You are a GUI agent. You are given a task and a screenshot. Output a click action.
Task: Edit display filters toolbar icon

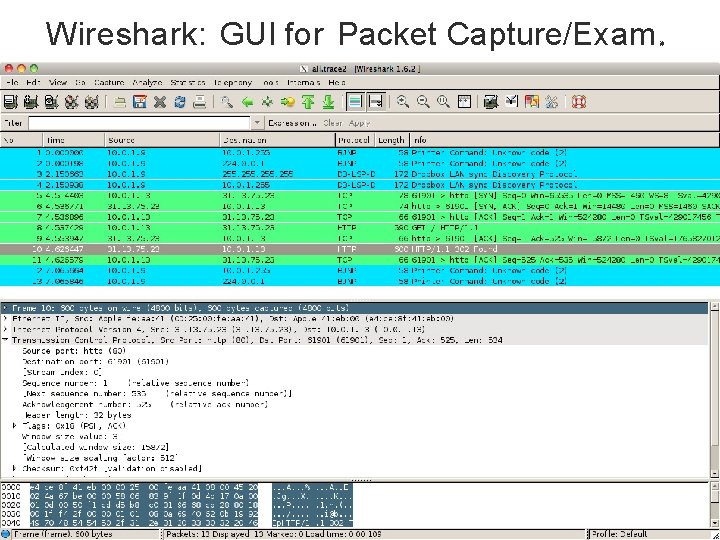click(x=511, y=101)
